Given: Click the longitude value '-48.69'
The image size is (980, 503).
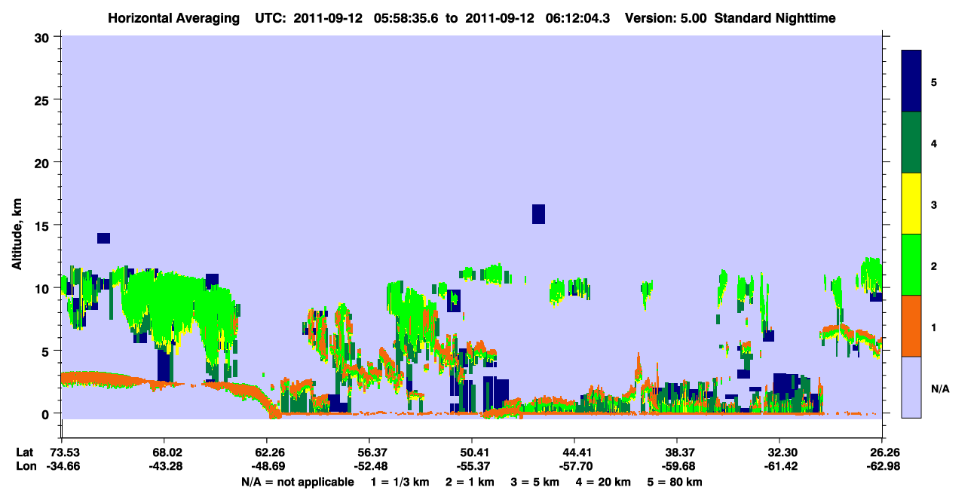Looking at the screenshot, I should tap(268, 467).
